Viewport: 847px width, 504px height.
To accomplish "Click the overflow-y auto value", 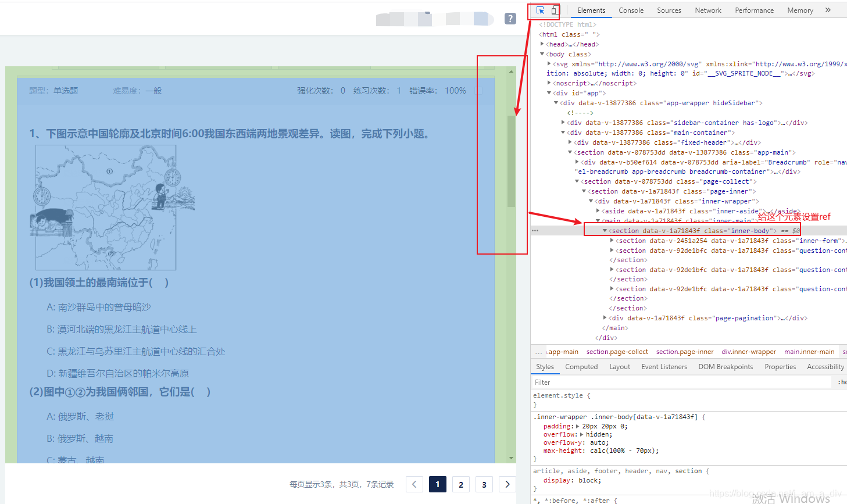I will [598, 442].
